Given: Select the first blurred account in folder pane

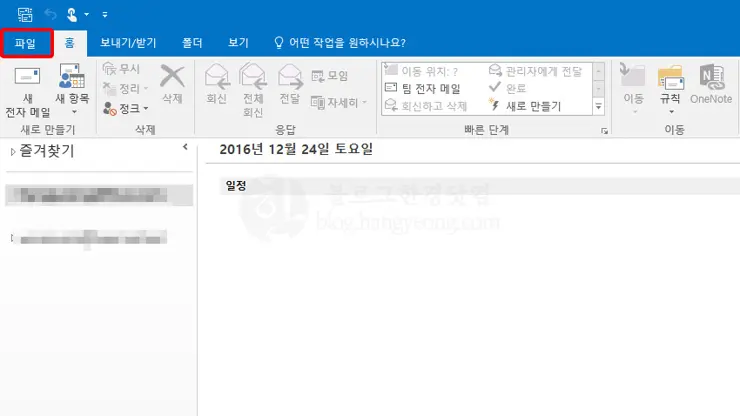Looking at the screenshot, I should (x=99, y=195).
